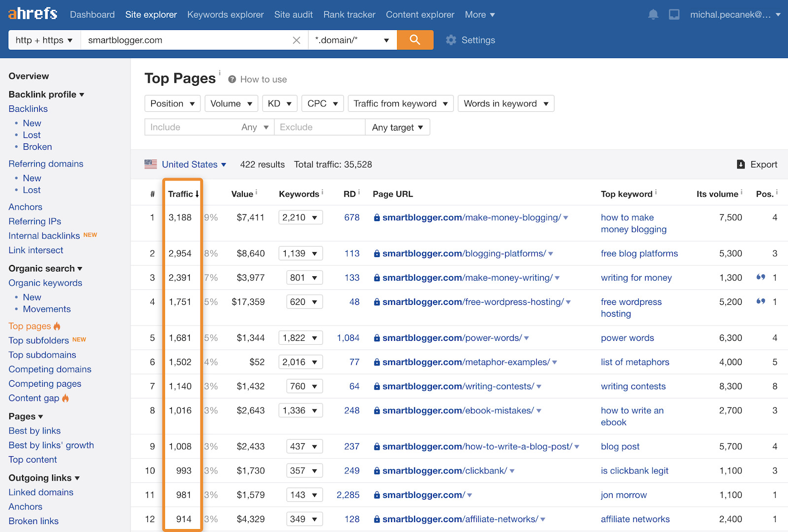Open the notifications bell
Image resolution: width=788 pixels, height=532 pixels.
coord(653,14)
